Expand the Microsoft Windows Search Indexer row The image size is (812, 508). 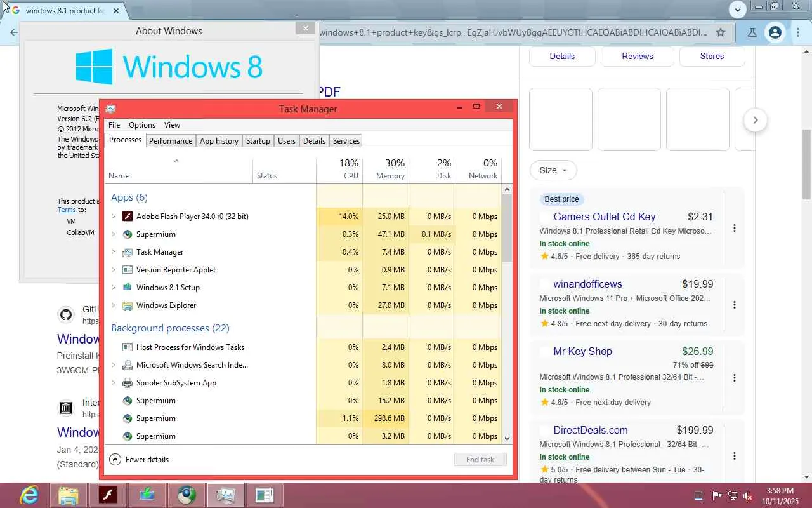coord(114,365)
